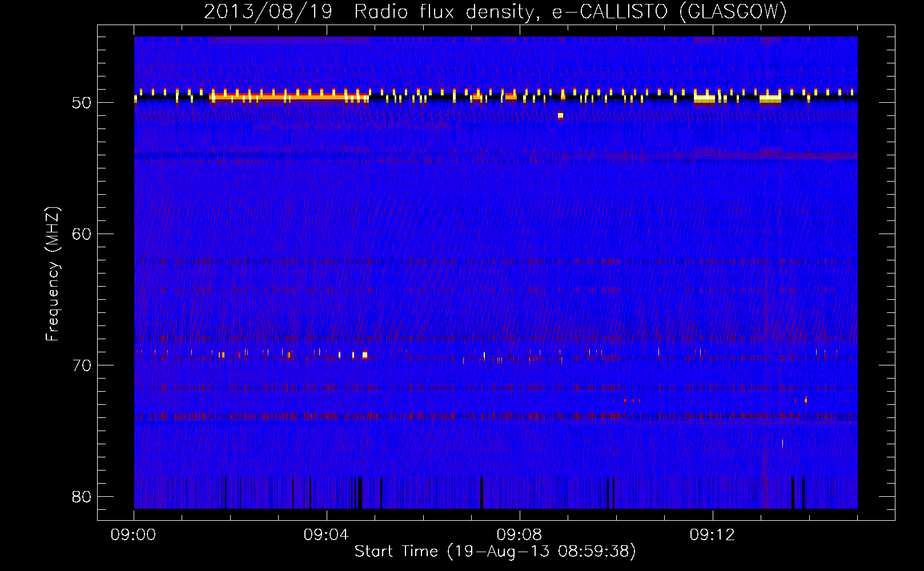Click the '50' frequency tick label
The height and width of the screenshot is (571, 924).
82,103
